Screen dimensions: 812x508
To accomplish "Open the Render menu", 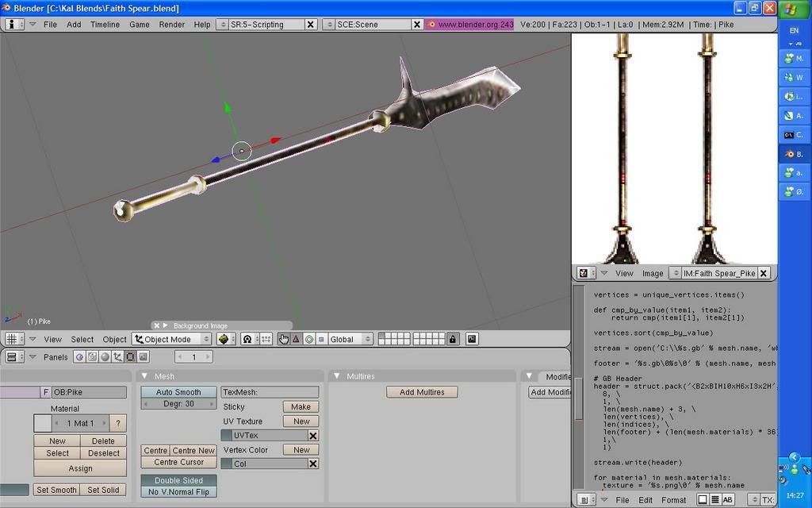I will point(171,25).
